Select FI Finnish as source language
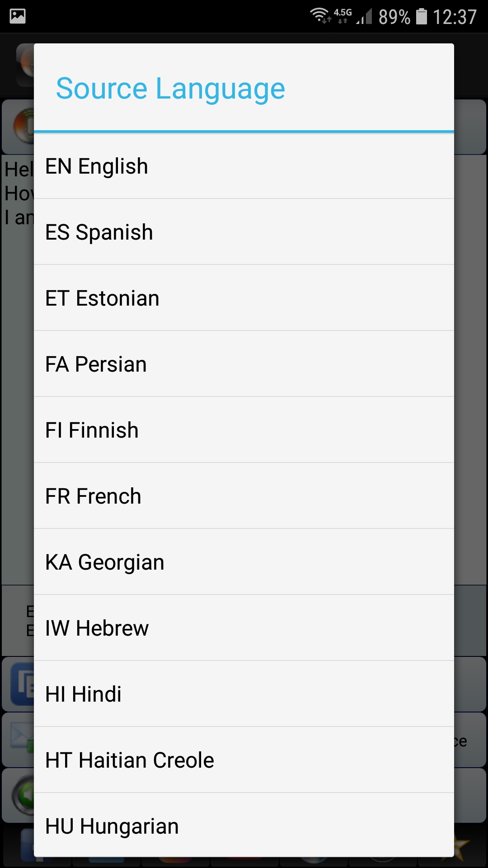The image size is (488, 868). point(244,430)
